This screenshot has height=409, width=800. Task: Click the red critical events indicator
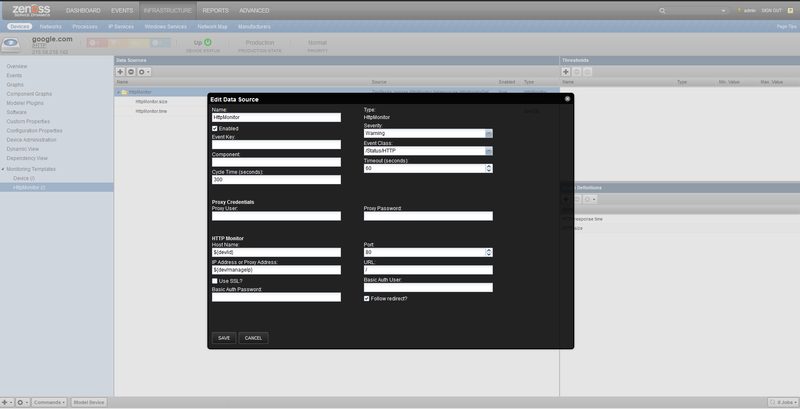pyautogui.click(x=97, y=43)
